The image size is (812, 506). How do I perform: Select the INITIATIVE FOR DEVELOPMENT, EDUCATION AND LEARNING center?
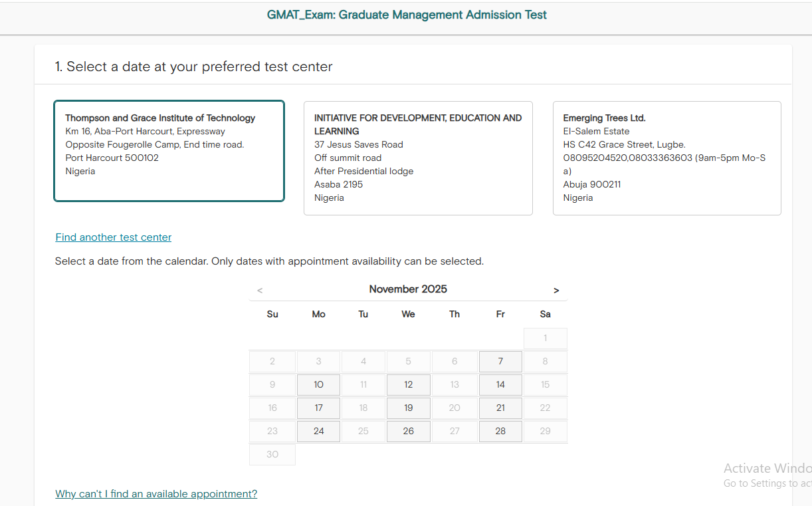pyautogui.click(x=418, y=158)
